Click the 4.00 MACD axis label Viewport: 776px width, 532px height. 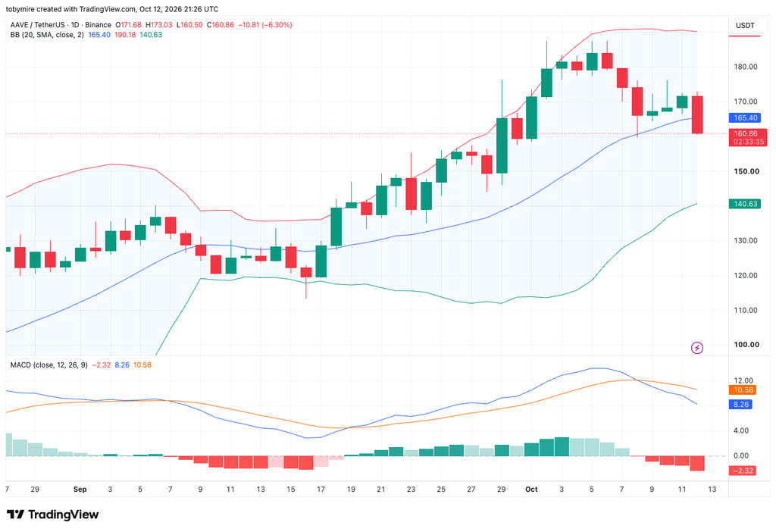pyautogui.click(x=741, y=430)
